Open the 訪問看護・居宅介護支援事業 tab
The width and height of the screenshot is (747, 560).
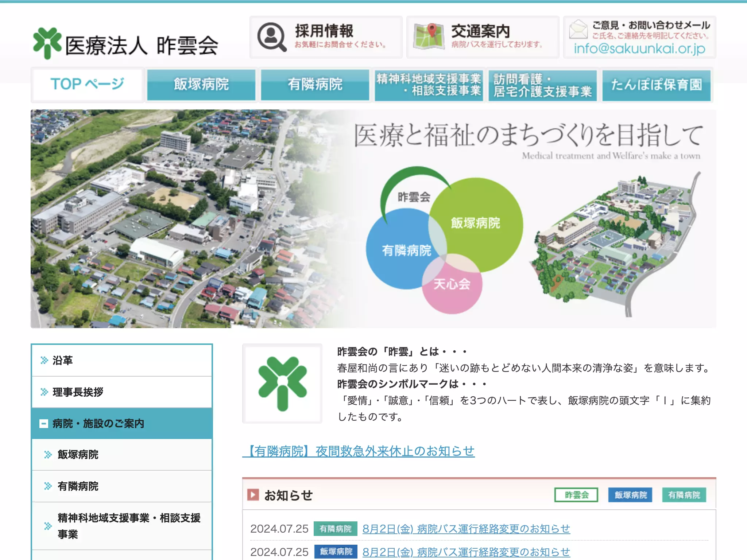click(x=543, y=85)
